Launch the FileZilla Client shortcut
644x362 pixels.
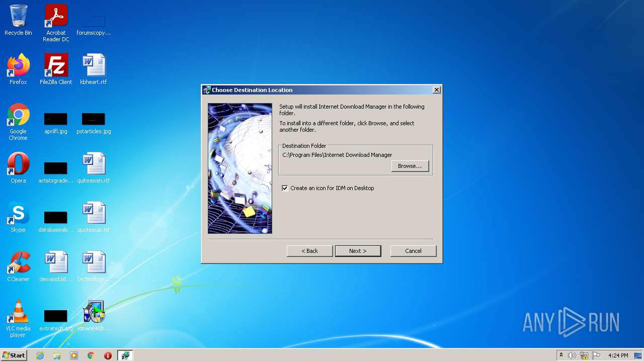[56, 69]
